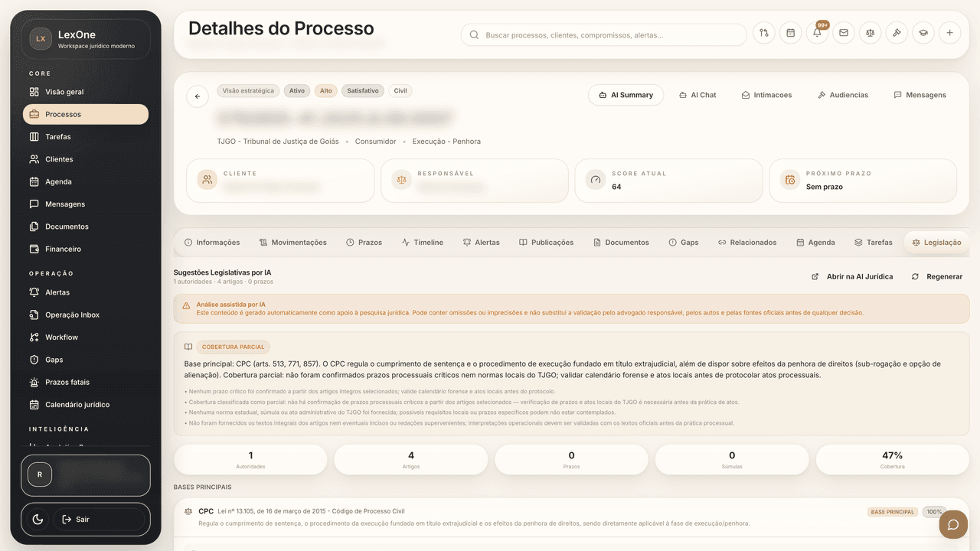Switch to the Movimentações tab
980x551 pixels.
(x=292, y=243)
